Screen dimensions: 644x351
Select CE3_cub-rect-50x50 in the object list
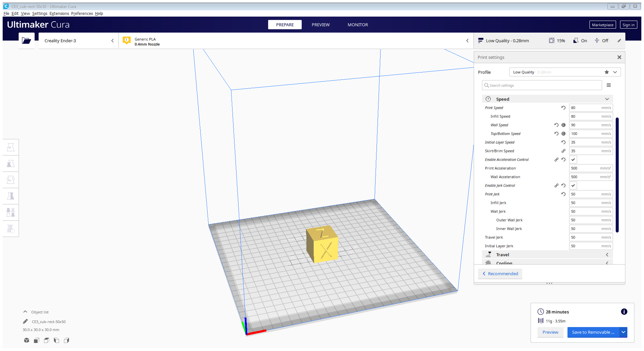tap(49, 322)
